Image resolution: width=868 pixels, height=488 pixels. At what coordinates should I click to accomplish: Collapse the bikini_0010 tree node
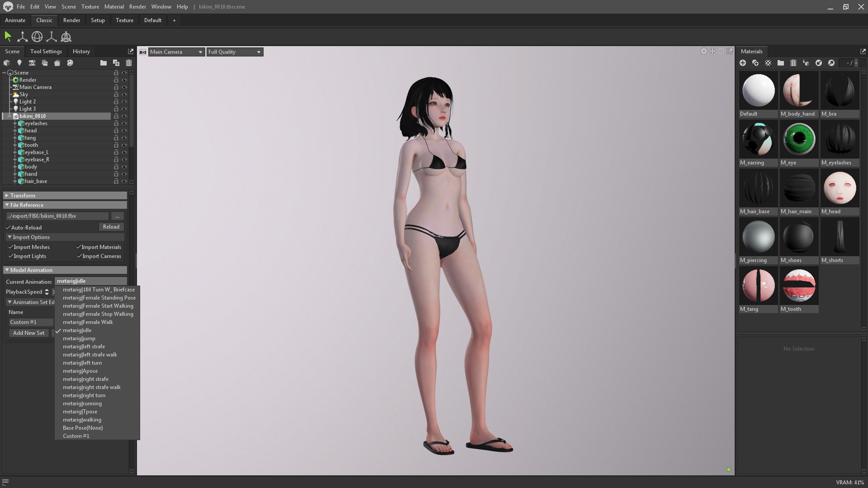click(9, 116)
